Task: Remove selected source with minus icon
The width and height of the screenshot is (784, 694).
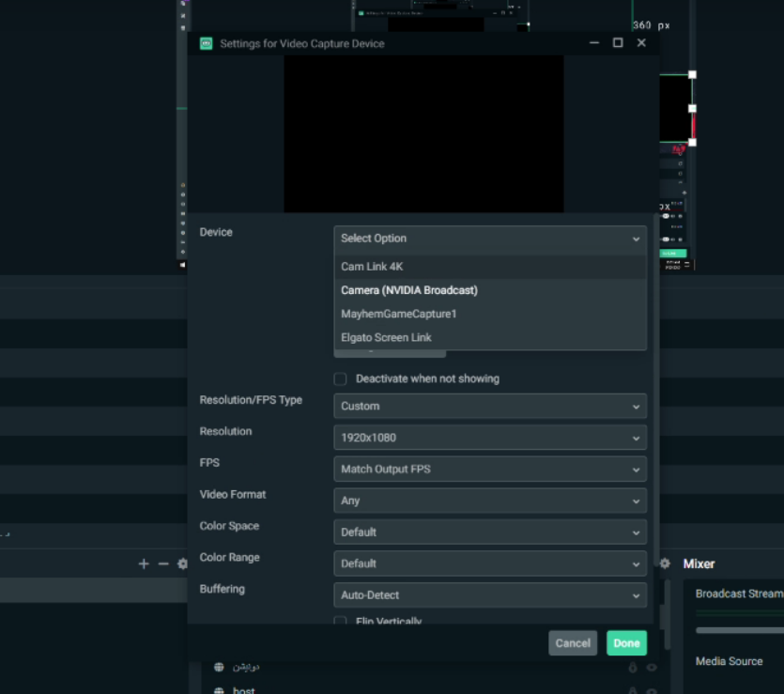Action: click(163, 564)
